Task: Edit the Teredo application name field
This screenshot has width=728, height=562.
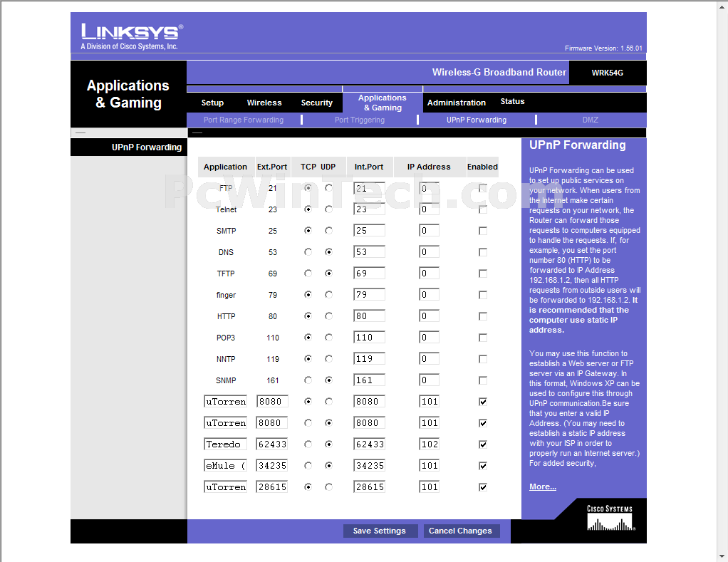Action: [226, 444]
